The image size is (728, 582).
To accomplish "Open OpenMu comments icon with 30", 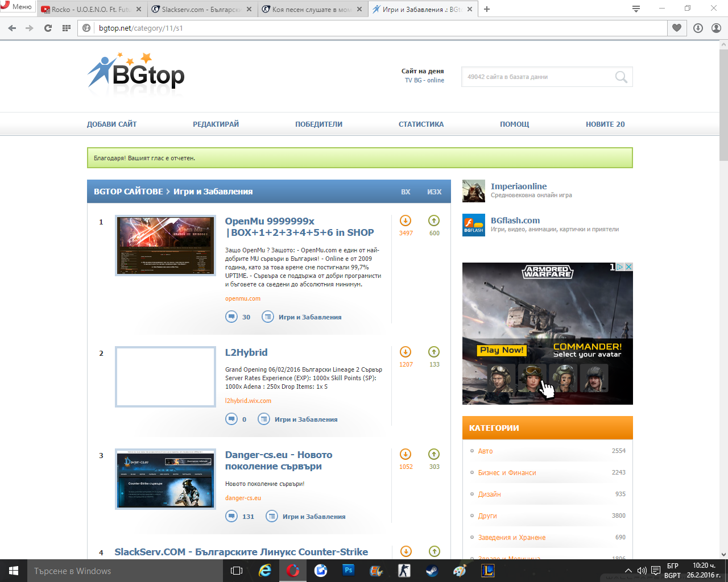I will pos(231,317).
